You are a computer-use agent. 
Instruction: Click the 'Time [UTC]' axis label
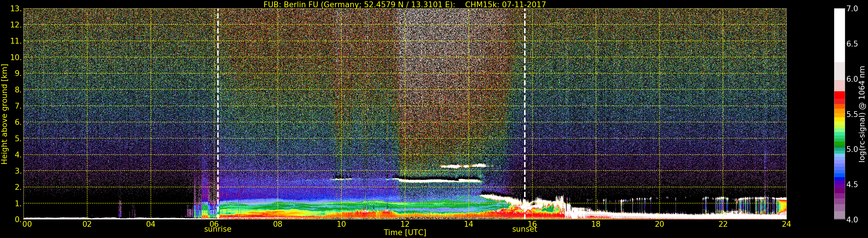405,233
